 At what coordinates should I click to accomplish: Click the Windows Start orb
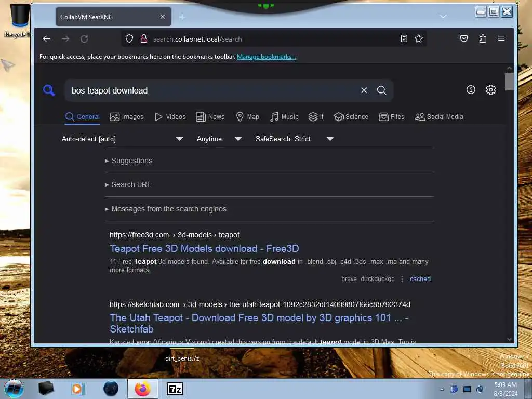[14, 389]
